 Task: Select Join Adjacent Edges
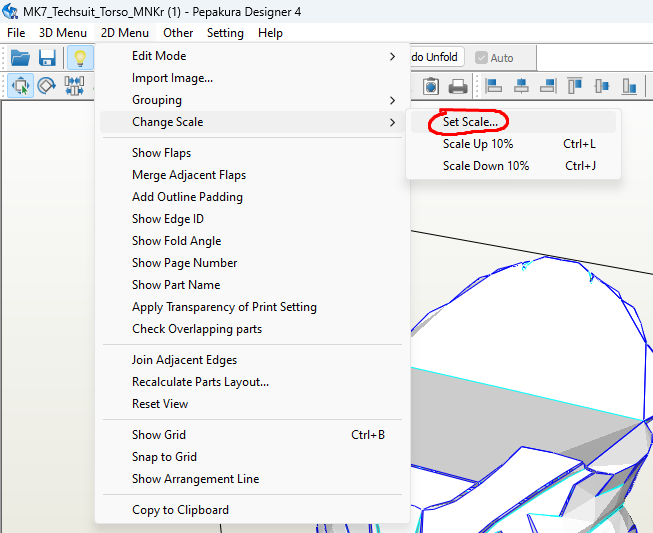(x=252, y=360)
